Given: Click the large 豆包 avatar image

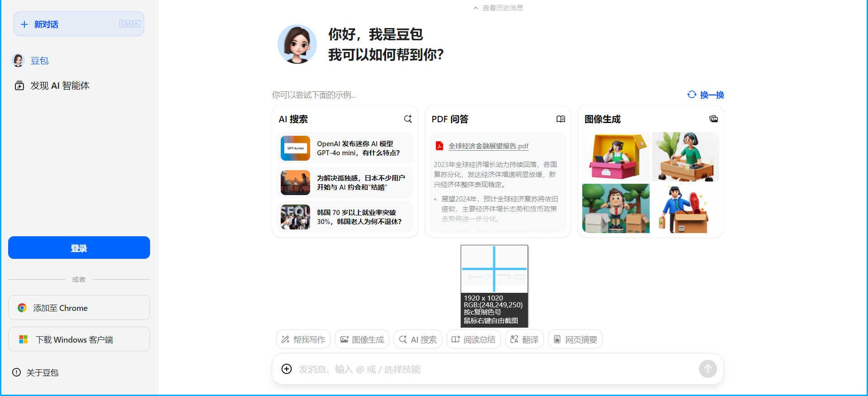Looking at the screenshot, I should 297,44.
